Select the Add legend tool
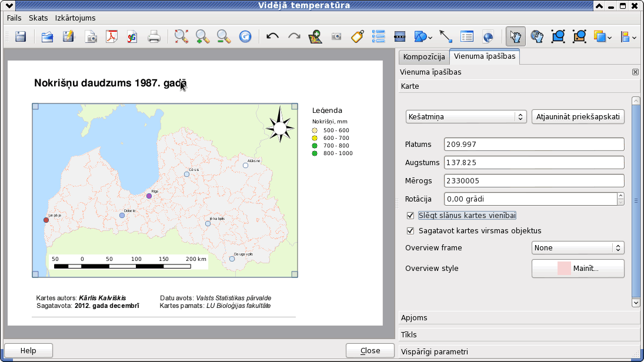Screen dimensions: 644x362 (x=378, y=36)
